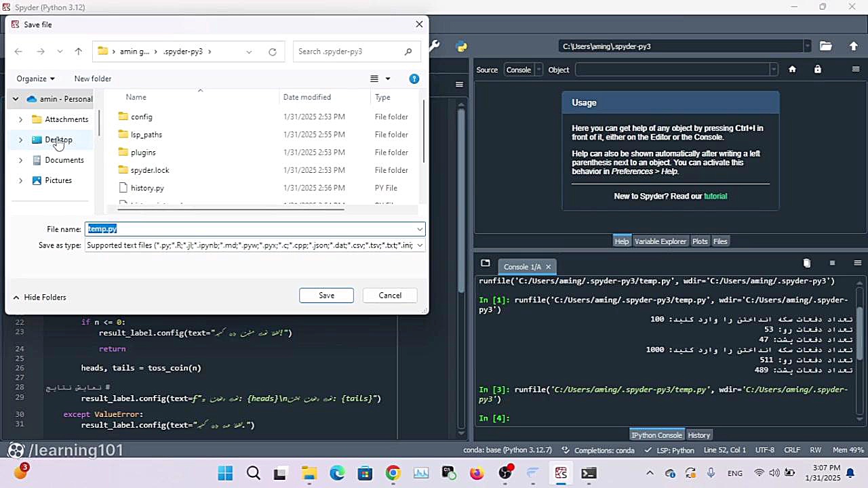
Task: Select the Help tab
Action: tap(622, 241)
